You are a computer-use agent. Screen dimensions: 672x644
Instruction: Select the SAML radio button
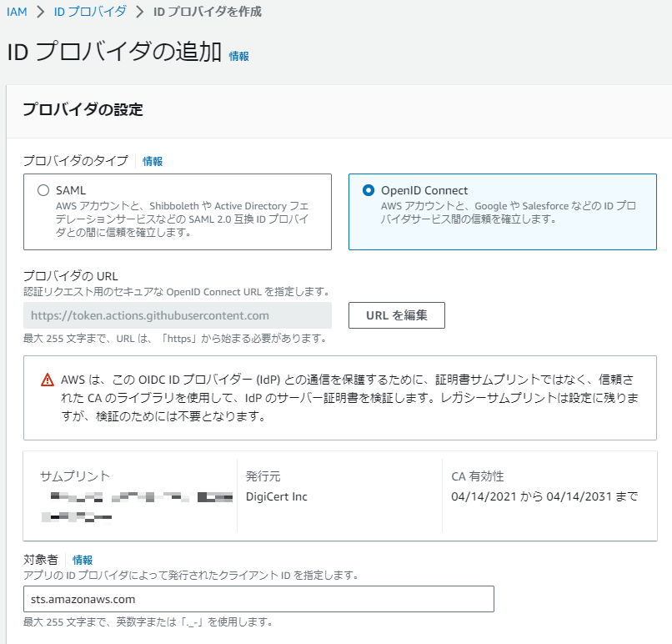pos(43,190)
